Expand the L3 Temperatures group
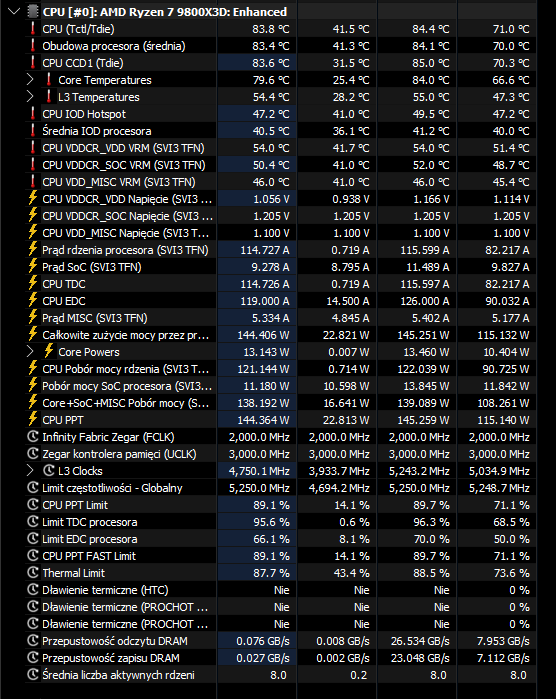Screen dimensions: 556x699 30,97
